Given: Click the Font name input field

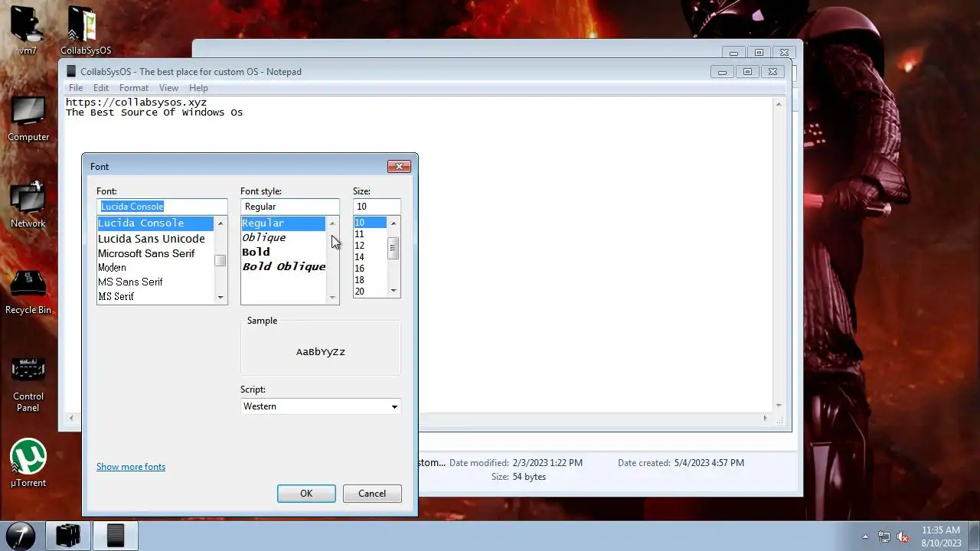Looking at the screenshot, I should (x=162, y=207).
